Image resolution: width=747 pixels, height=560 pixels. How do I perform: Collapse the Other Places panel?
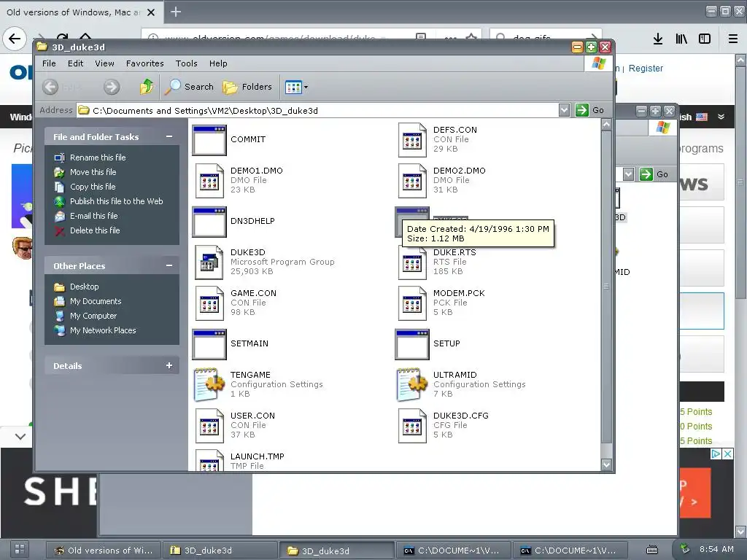pos(169,265)
